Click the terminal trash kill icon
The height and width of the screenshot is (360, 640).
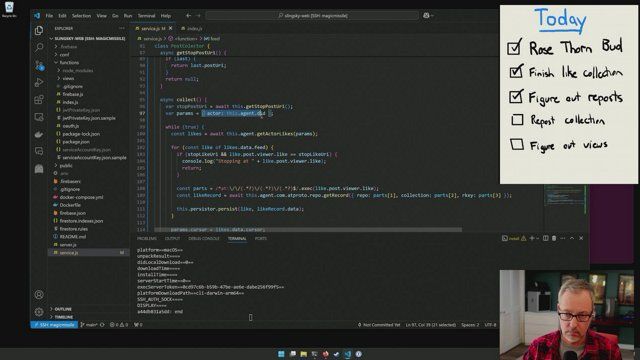pos(554,238)
